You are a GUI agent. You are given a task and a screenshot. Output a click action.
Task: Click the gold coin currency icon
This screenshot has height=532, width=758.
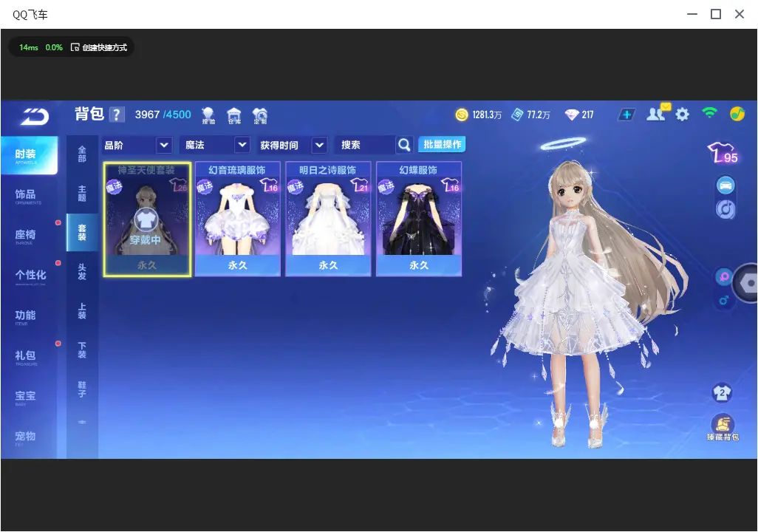(462, 115)
